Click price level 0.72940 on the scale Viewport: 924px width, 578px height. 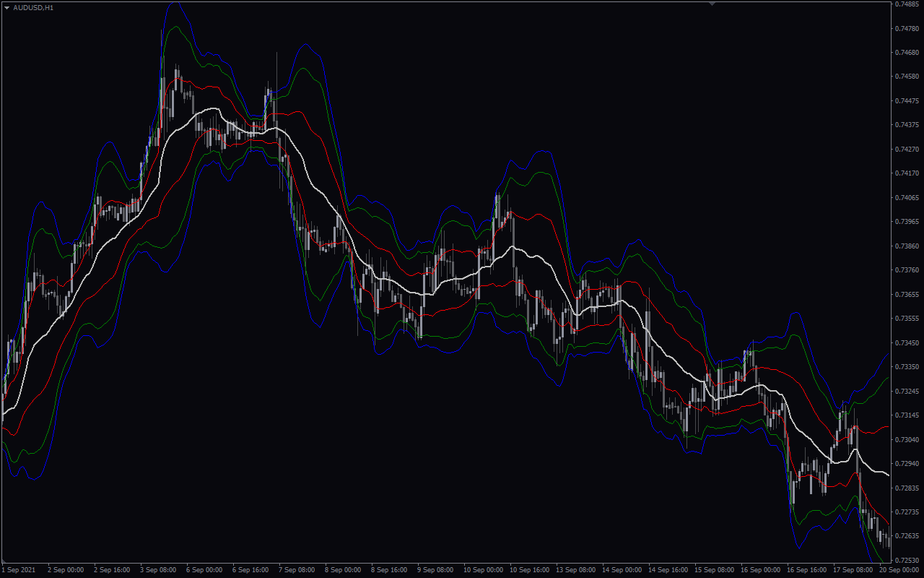pos(906,464)
